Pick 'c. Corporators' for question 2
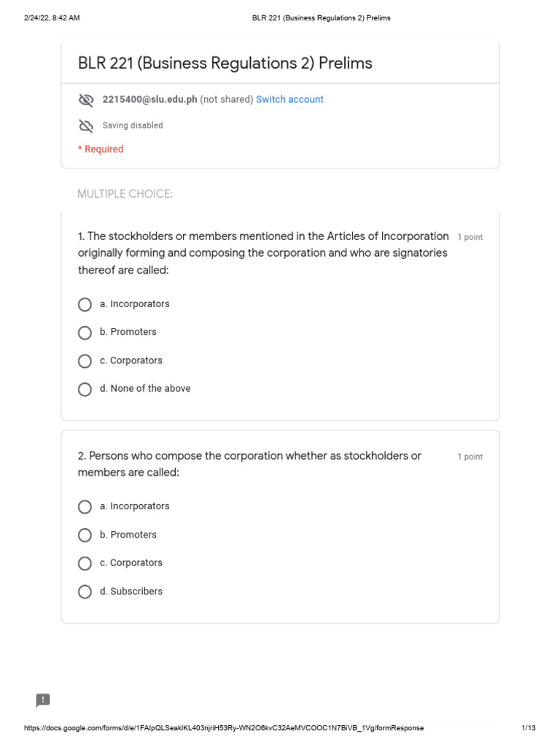This screenshot has width=560, height=747. pos(85,563)
